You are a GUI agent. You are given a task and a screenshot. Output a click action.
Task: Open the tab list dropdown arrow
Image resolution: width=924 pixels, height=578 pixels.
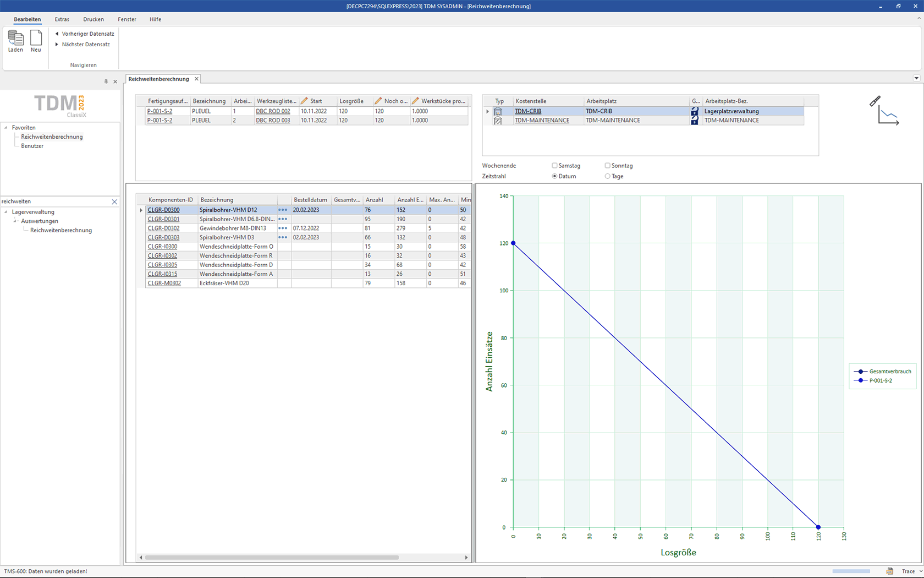coord(916,78)
